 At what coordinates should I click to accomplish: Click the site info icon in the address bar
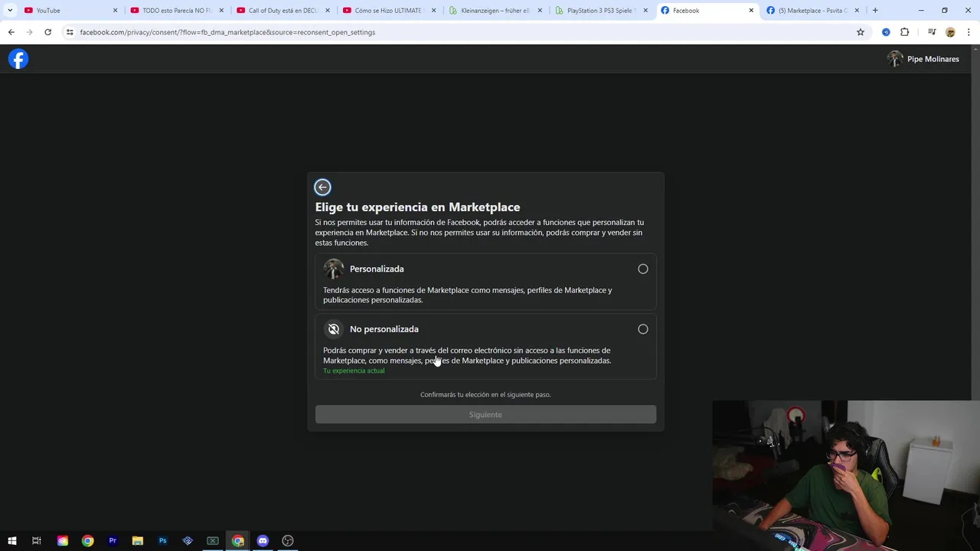point(70,32)
